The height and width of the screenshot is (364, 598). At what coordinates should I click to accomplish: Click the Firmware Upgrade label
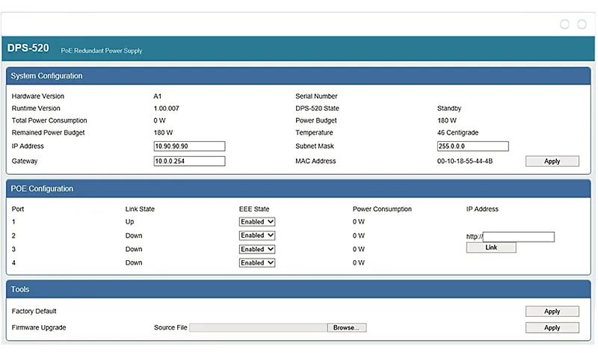[x=39, y=328]
